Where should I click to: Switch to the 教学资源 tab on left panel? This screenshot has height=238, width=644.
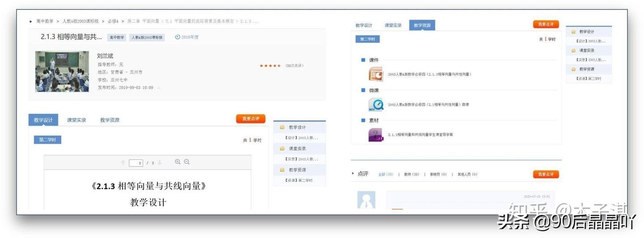pos(110,120)
